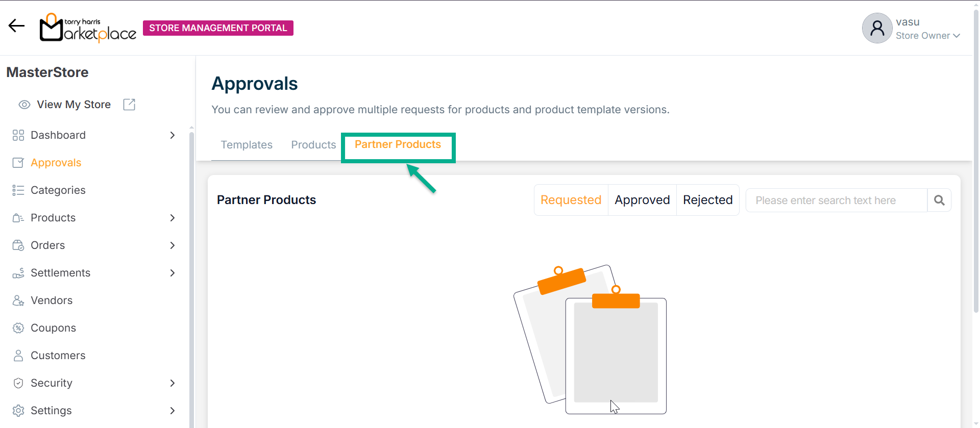The height and width of the screenshot is (428, 980).
Task: Click the Coupons sidebar icon
Action: coord(18,328)
